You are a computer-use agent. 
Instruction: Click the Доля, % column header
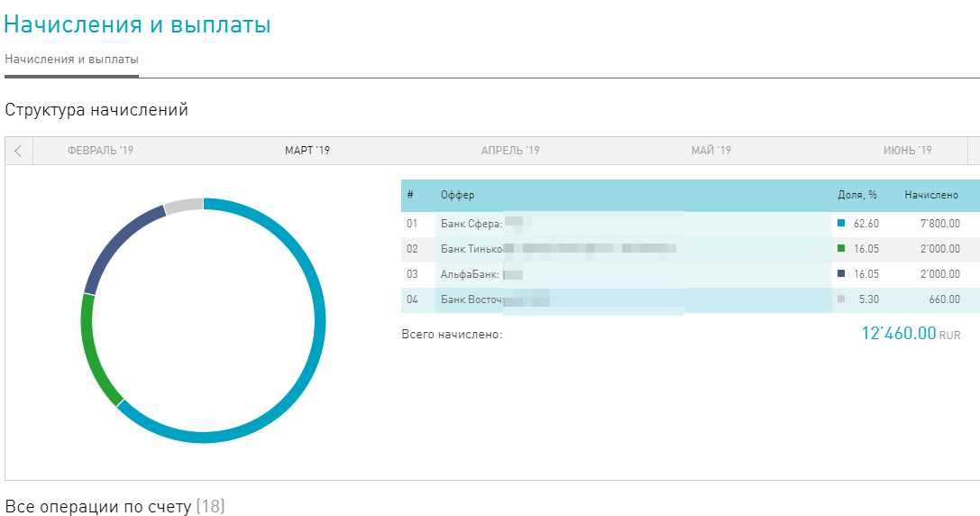coord(857,196)
